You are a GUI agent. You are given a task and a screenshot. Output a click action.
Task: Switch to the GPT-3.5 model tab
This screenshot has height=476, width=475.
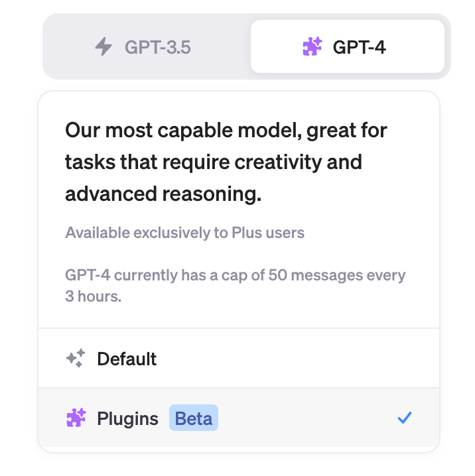pos(147,47)
